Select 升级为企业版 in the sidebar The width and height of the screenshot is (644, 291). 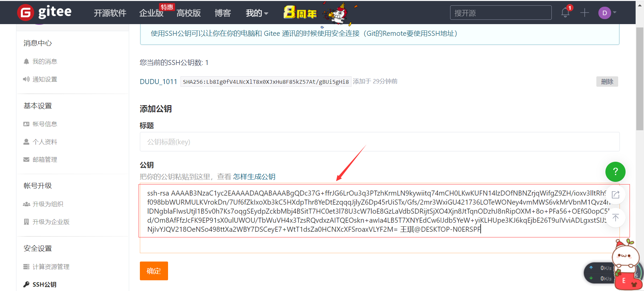tap(51, 222)
